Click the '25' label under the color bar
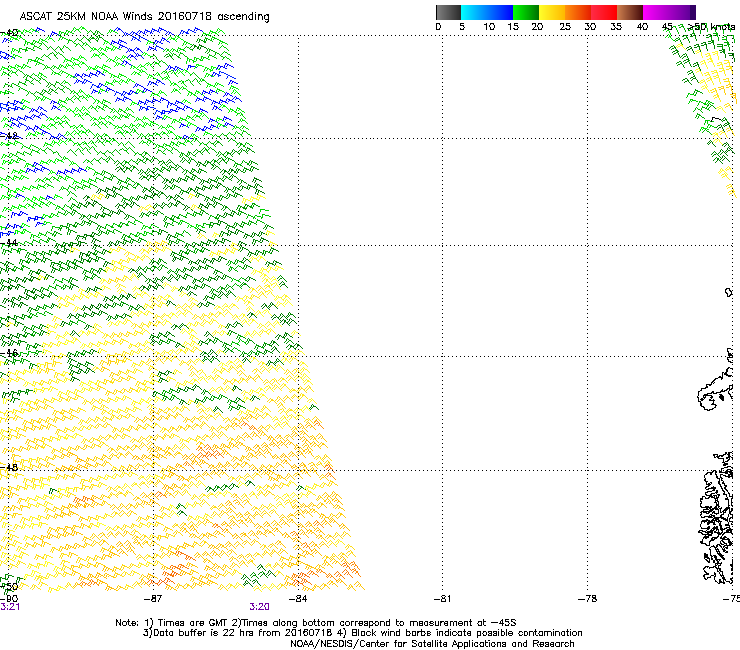The height and width of the screenshot is (650, 740). point(565,27)
